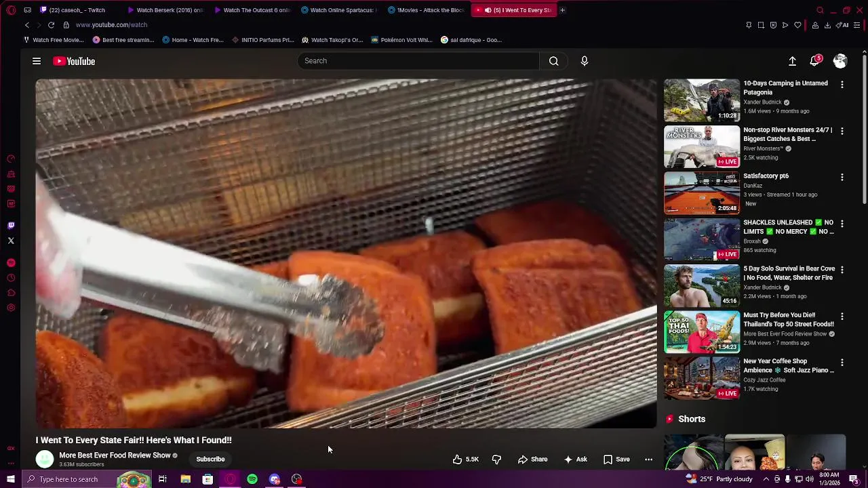Switch to the caseoh_ Twitch tab
Viewport: 868px width, 488px height.
coord(78,10)
